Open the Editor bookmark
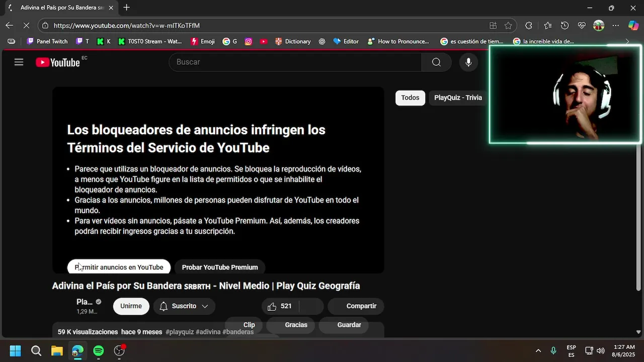The height and width of the screenshot is (362, 644). pyautogui.click(x=346, y=41)
